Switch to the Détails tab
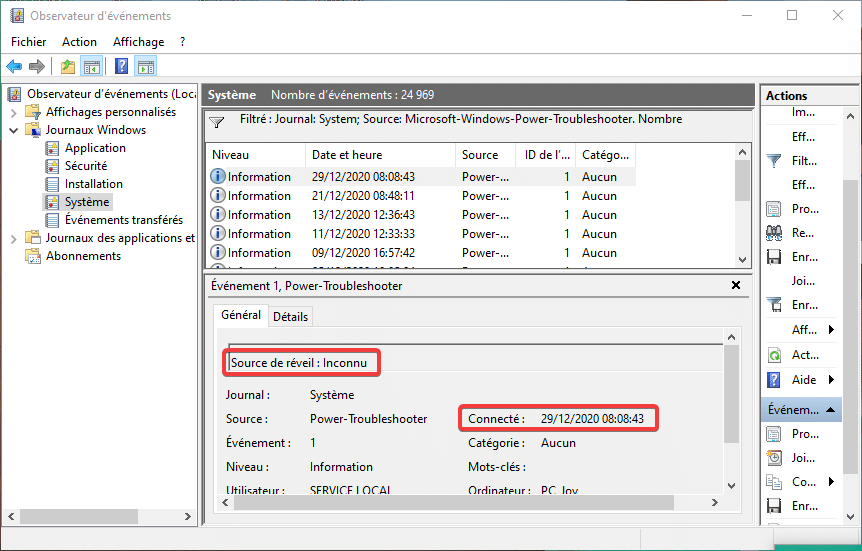 coord(290,316)
